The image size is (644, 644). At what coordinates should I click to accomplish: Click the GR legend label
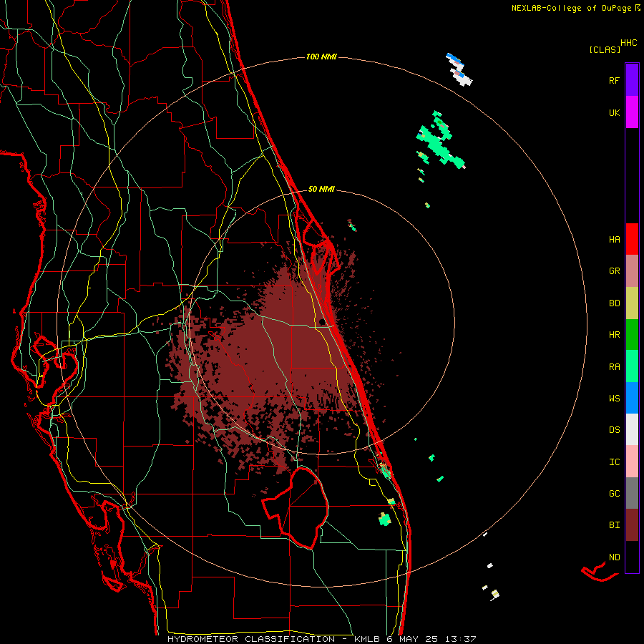pos(614,271)
